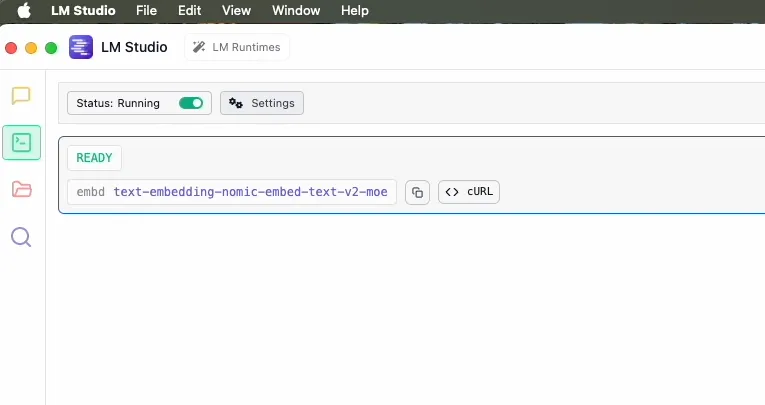Open the Chat view in the sidebar
Viewport: 765px width, 405px height.
[x=21, y=96]
